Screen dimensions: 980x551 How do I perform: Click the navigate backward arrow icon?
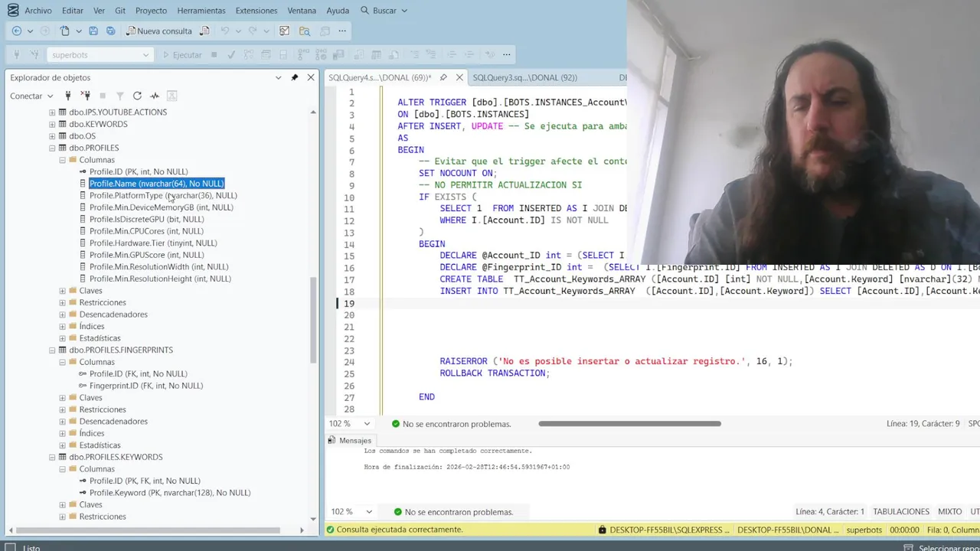click(16, 31)
